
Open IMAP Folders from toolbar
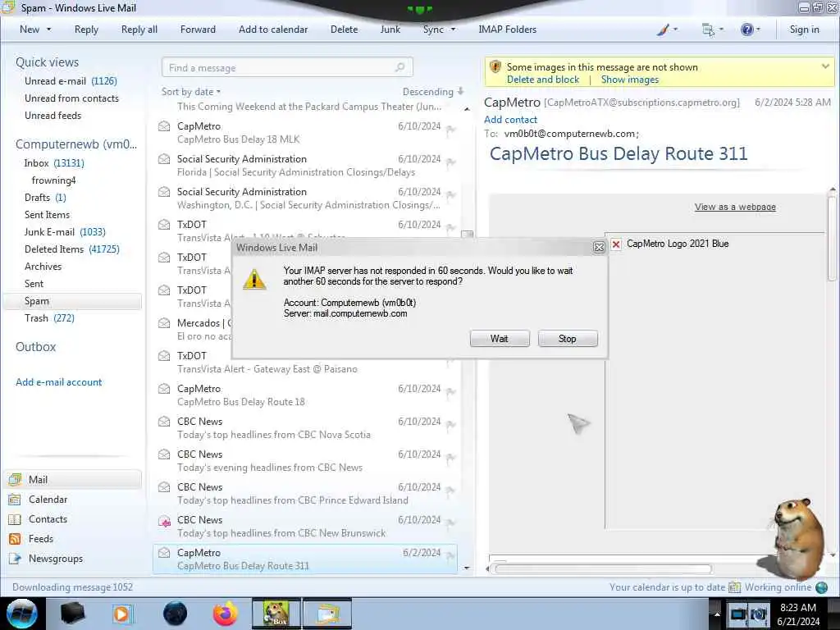507,30
